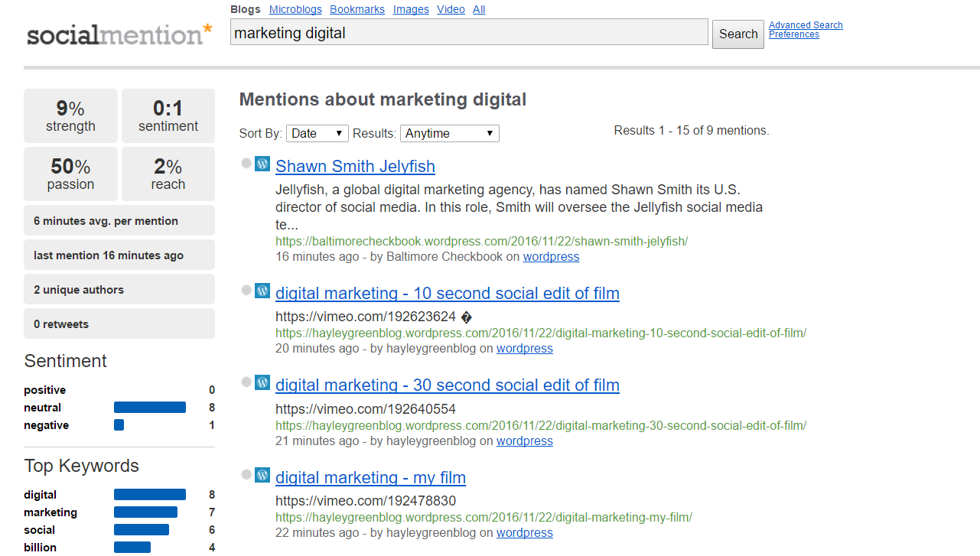Click the search box containing marketing digital

point(469,33)
